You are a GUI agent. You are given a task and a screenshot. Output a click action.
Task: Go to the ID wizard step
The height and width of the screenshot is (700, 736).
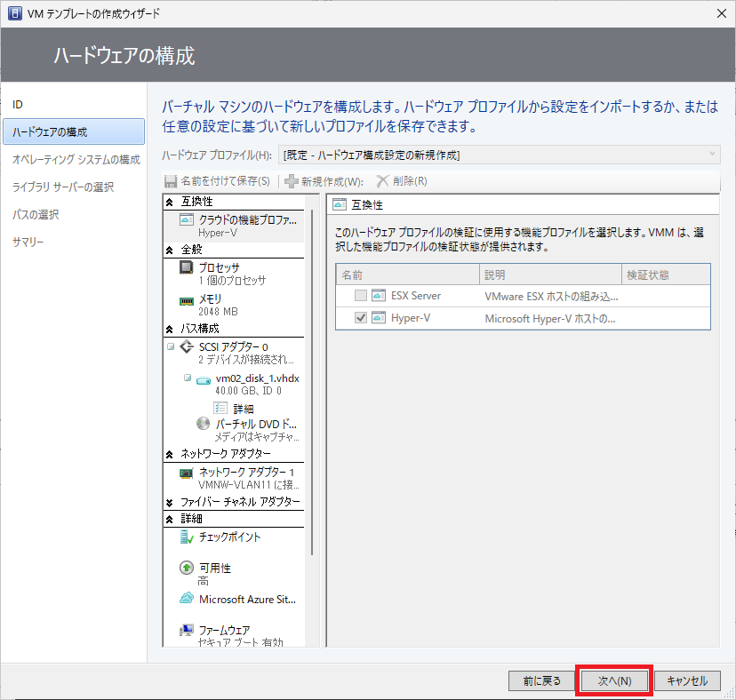(x=18, y=105)
